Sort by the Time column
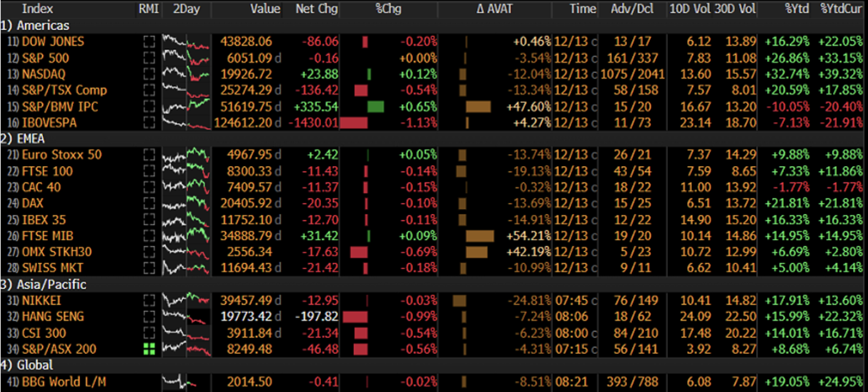Screen dimensions: 868x392 (x=583, y=9)
